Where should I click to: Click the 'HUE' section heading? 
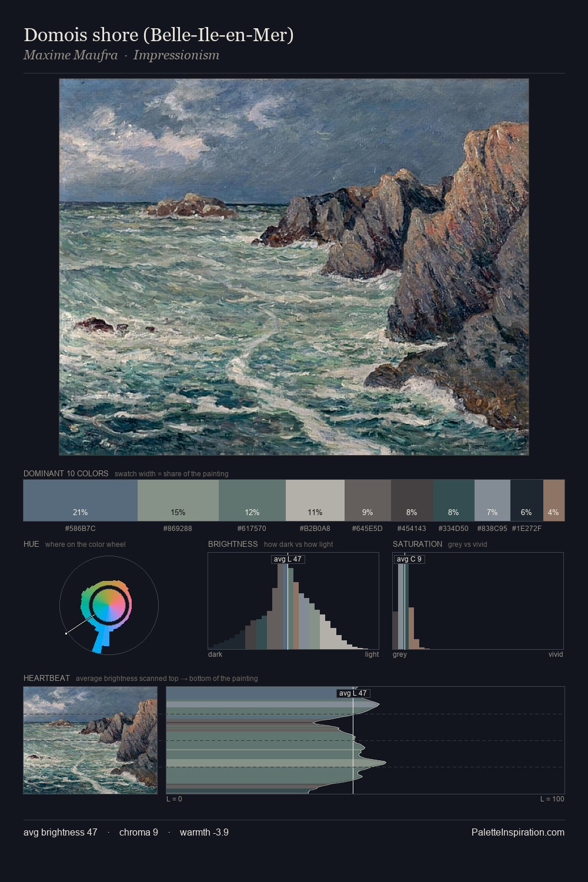(31, 544)
